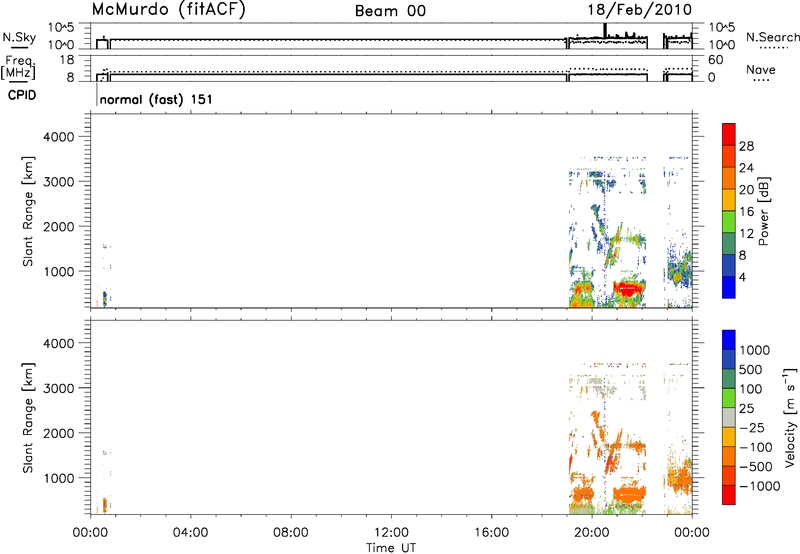The width and height of the screenshot is (800, 554).
Task: Click the Freq. [MHz] axis label
Action: (x=20, y=67)
